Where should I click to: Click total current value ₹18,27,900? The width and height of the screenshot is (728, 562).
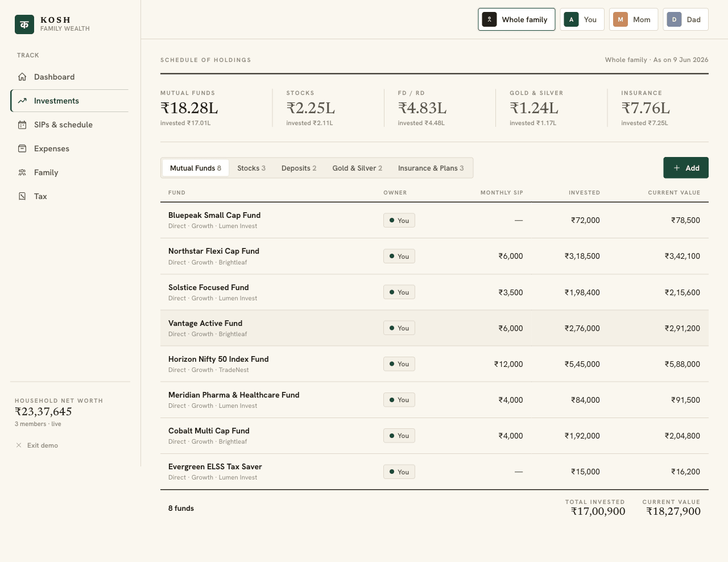point(673,511)
